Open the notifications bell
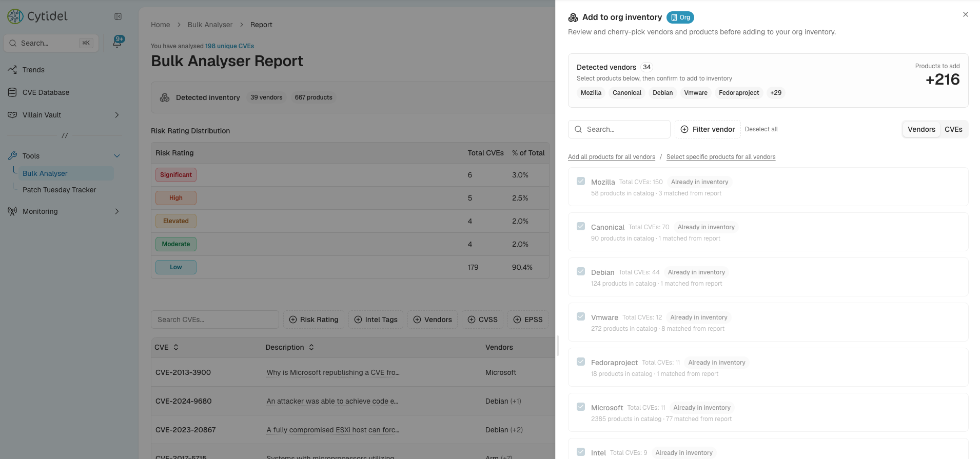Image resolution: width=980 pixels, height=459 pixels. [x=117, y=43]
